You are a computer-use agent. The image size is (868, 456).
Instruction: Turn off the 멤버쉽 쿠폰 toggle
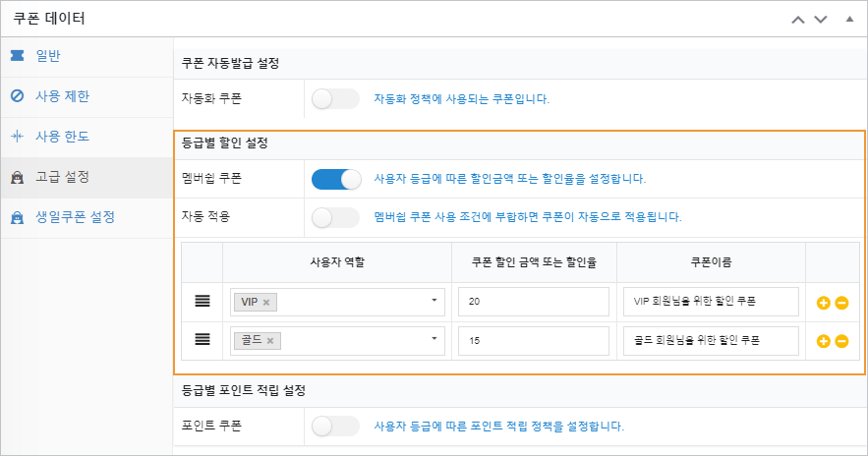point(335,179)
